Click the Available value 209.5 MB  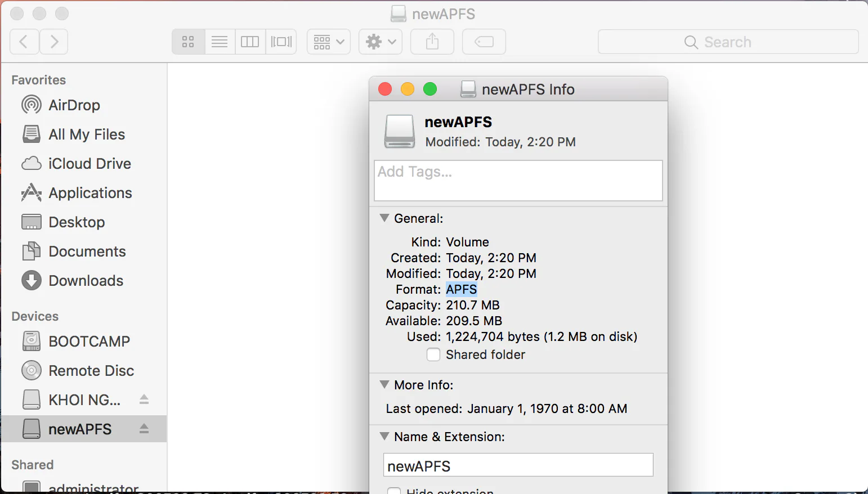coord(474,321)
